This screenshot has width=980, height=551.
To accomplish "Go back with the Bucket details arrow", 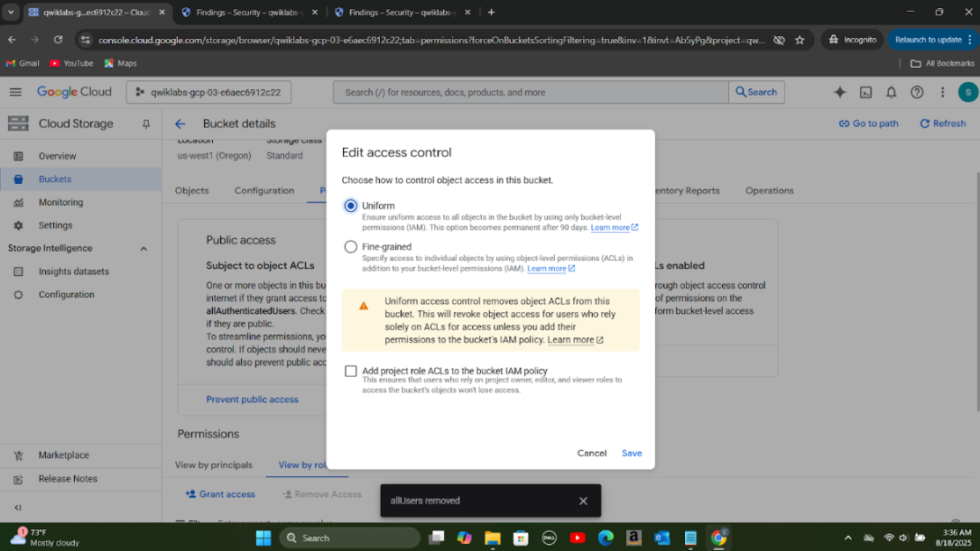I will [x=180, y=124].
